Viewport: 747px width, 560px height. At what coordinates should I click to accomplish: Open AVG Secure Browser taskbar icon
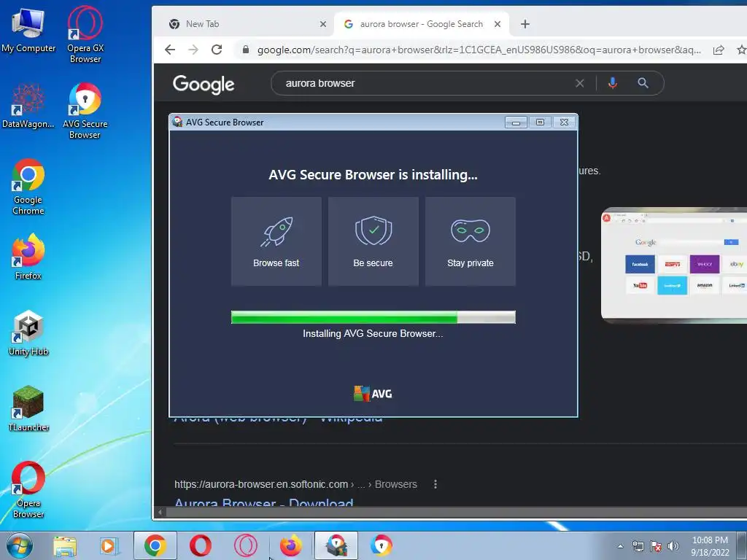point(381,545)
